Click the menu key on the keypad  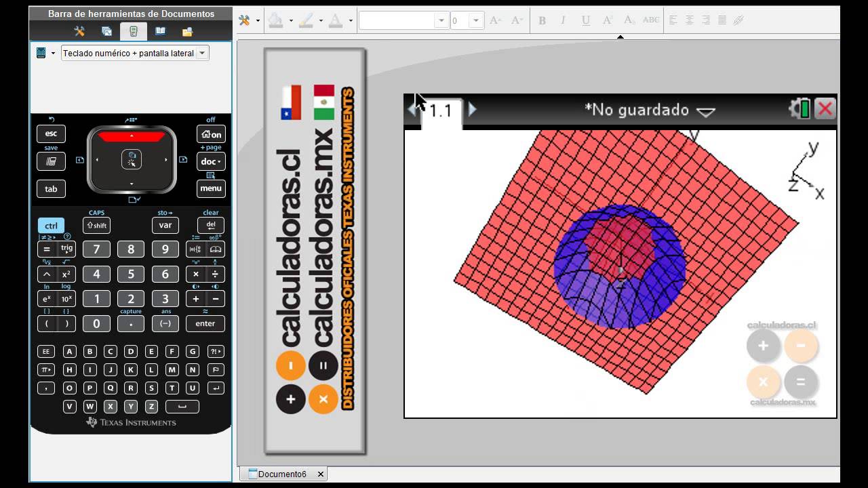211,188
